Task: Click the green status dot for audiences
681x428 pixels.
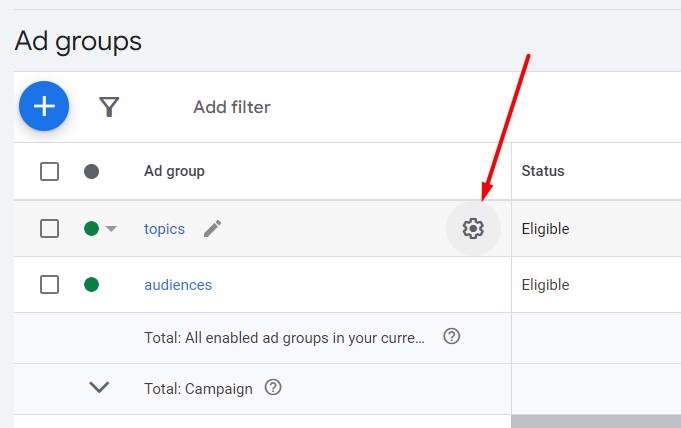Action: coord(92,285)
